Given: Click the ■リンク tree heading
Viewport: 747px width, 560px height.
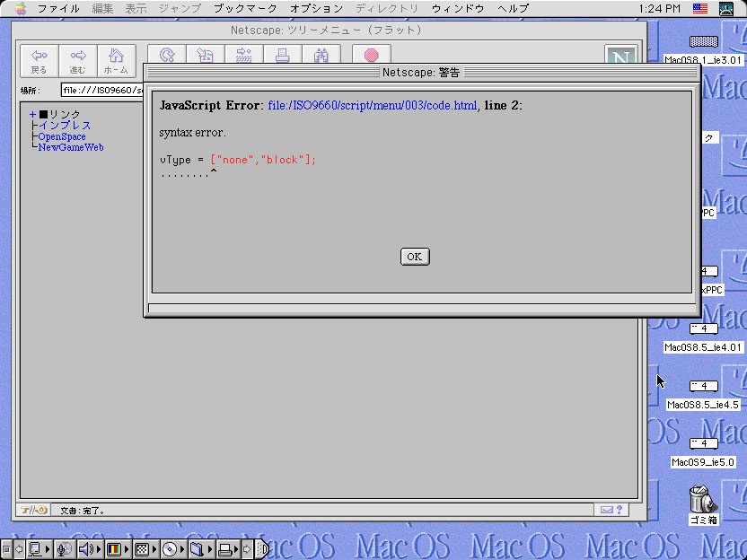Looking at the screenshot, I should [60, 114].
